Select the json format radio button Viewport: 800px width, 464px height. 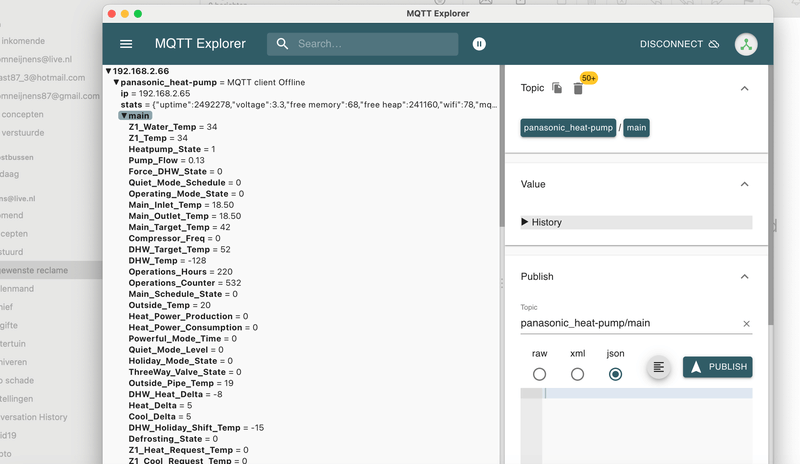(615, 374)
